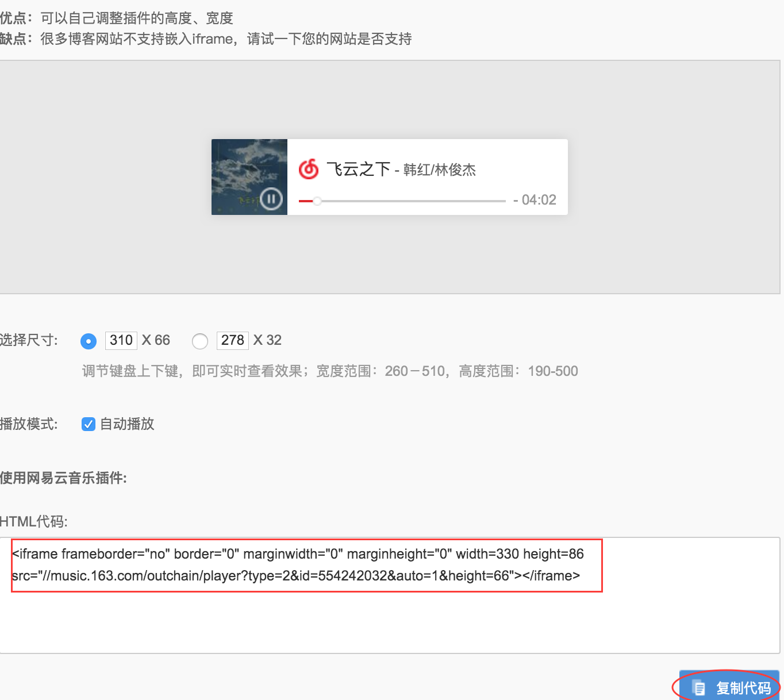Image resolution: width=784 pixels, height=700 pixels.
Task: Click the NetEase Cloud Music logo
Action: pyautogui.click(x=309, y=170)
